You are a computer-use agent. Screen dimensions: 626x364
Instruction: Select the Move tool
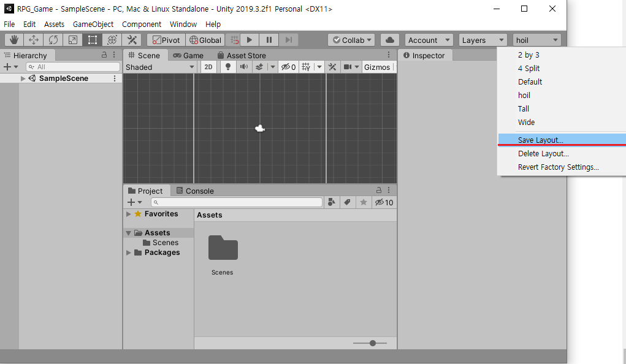[x=34, y=40]
